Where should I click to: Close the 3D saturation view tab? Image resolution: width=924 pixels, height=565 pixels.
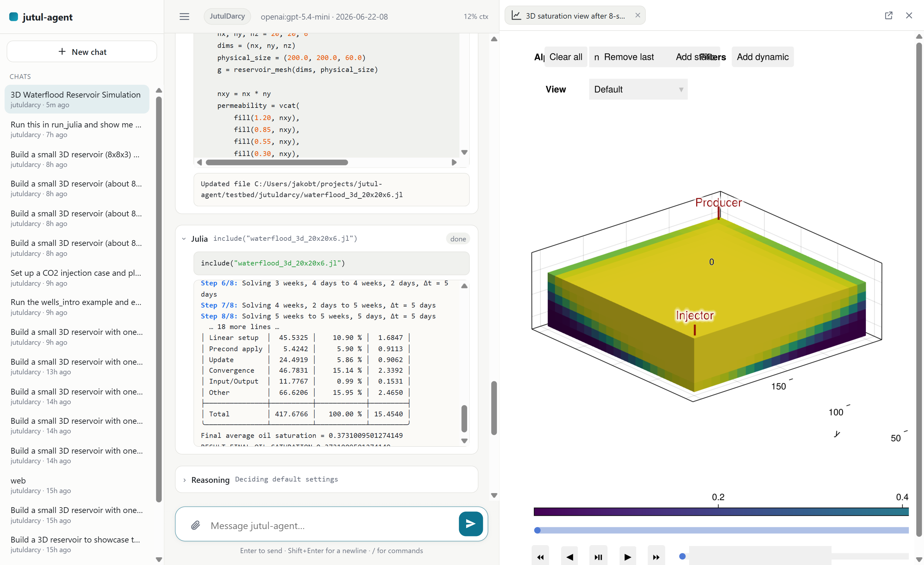(637, 15)
